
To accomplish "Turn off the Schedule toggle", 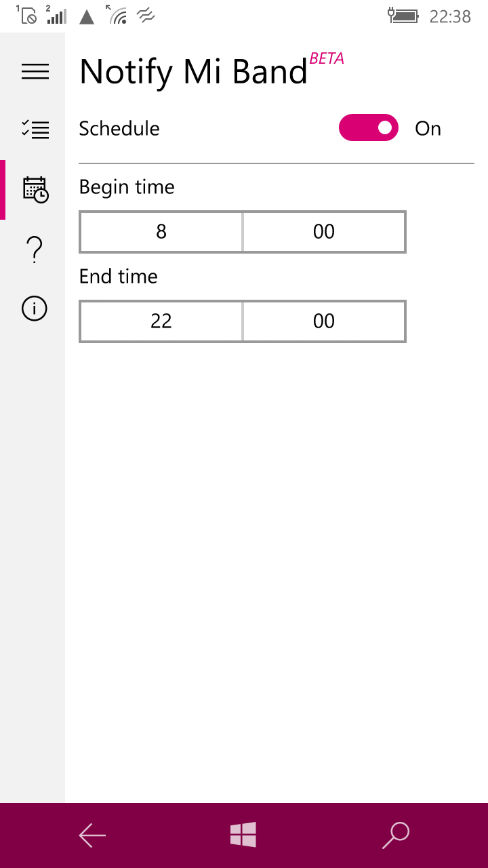I will (368, 128).
